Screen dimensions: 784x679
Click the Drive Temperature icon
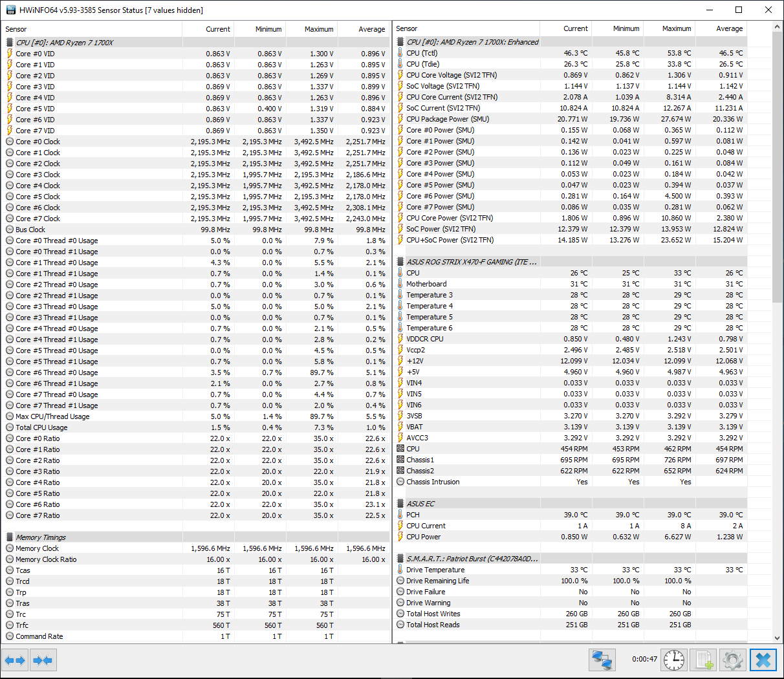pyautogui.click(x=400, y=570)
